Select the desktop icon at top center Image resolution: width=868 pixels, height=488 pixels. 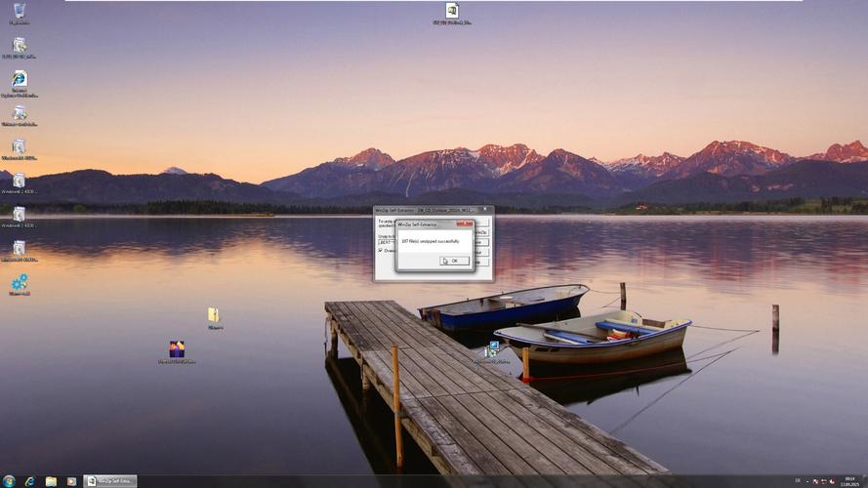click(x=452, y=14)
